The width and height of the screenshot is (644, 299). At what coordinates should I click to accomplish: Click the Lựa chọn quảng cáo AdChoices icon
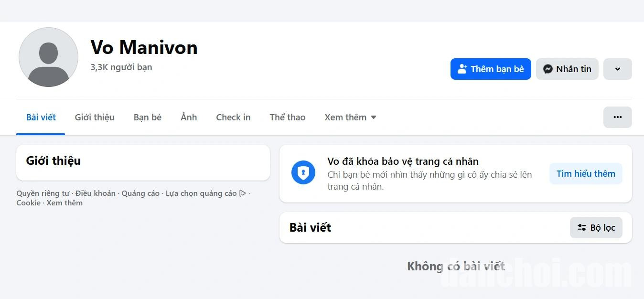click(x=243, y=193)
